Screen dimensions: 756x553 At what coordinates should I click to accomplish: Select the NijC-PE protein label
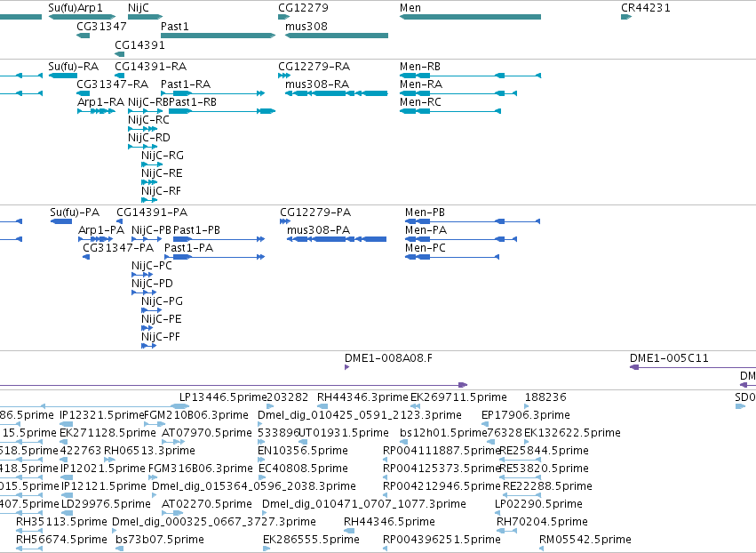pos(162,319)
